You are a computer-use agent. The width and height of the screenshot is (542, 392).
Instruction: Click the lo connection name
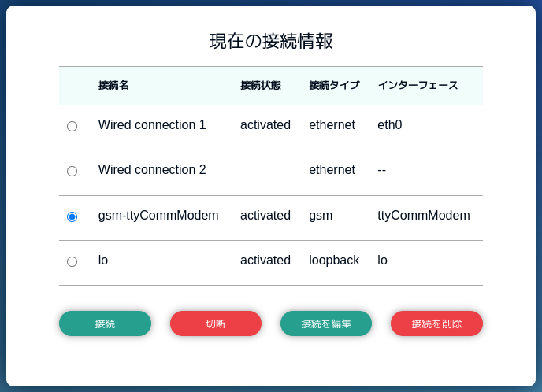(103, 261)
